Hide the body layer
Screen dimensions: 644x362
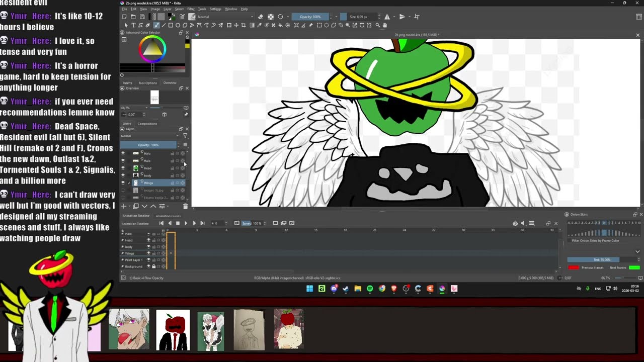123,175
